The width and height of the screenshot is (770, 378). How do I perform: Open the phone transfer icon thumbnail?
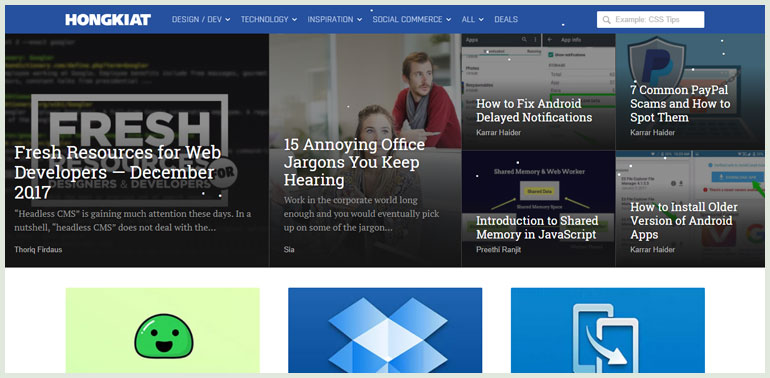click(x=607, y=330)
